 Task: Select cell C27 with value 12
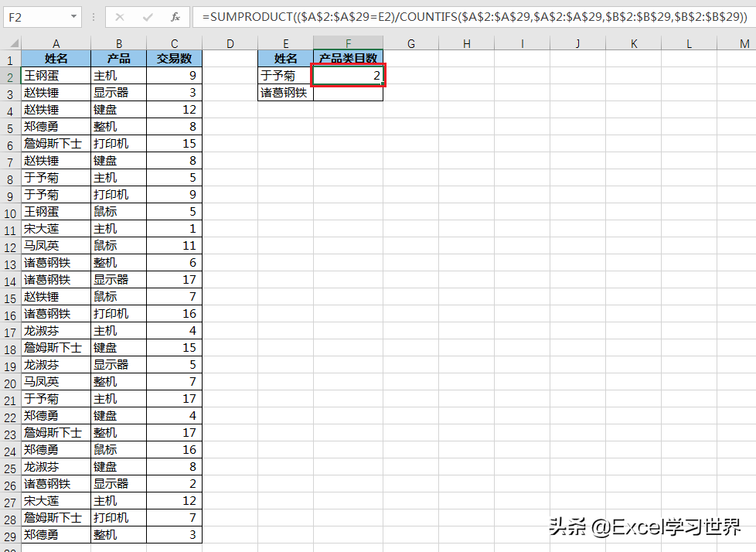(x=174, y=500)
